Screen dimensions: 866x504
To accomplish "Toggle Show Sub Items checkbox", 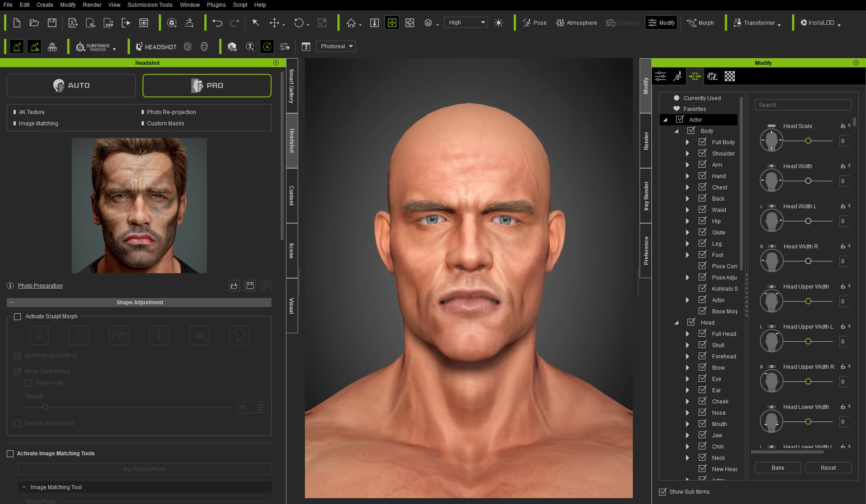I will pyautogui.click(x=663, y=492).
